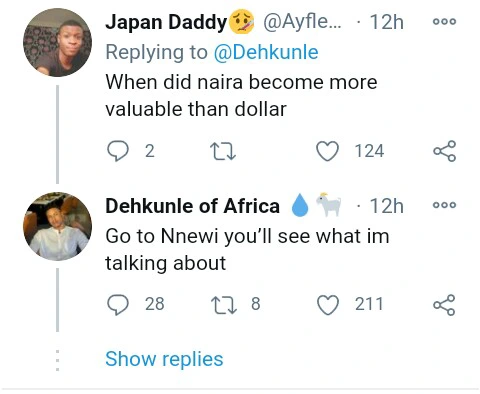Image resolution: width=480 pixels, height=394 pixels.
Task: Open Japan Daddy display name
Action: click(x=166, y=22)
